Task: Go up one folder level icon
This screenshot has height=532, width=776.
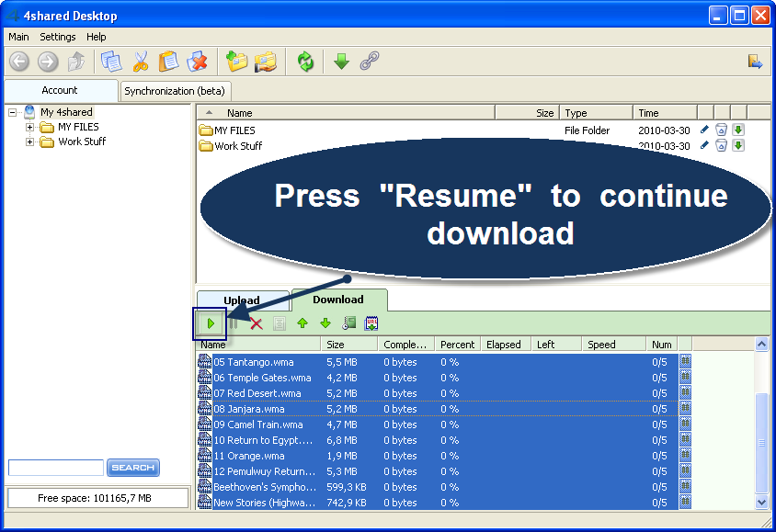Action: (76, 62)
